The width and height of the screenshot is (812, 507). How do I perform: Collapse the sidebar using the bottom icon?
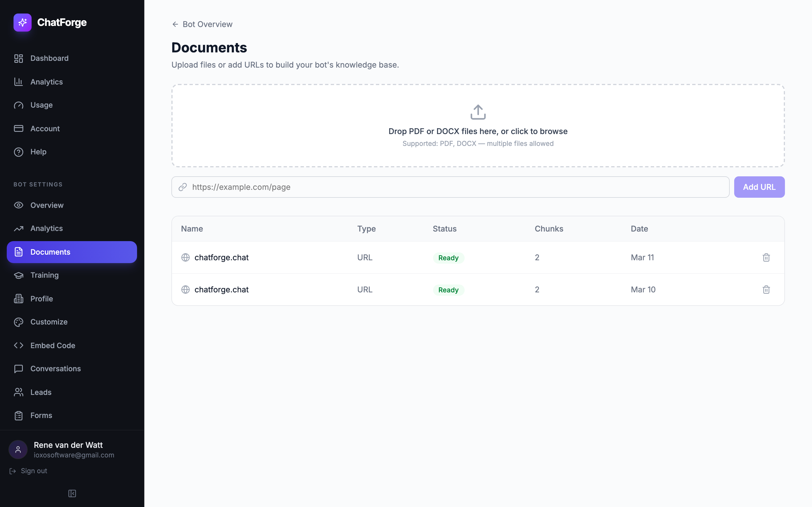click(72, 493)
